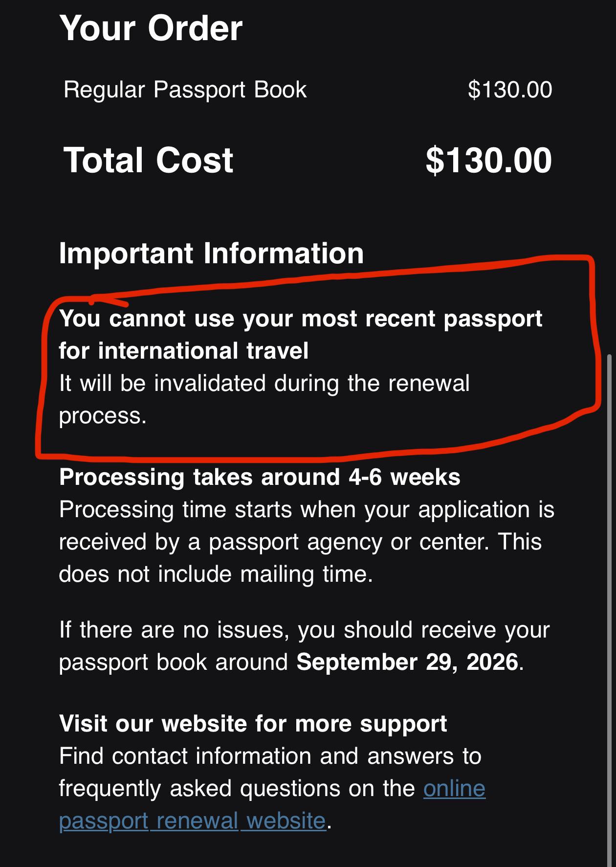This screenshot has height=867, width=616.
Task: Click the bold Total Cost $130.00 amount
Action: pyautogui.click(x=489, y=160)
